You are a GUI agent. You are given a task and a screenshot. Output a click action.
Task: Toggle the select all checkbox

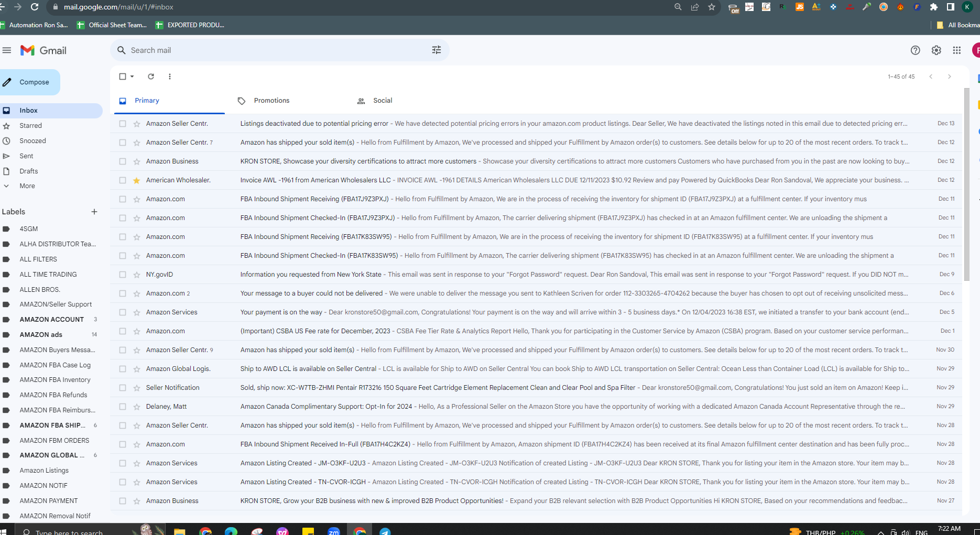(122, 77)
